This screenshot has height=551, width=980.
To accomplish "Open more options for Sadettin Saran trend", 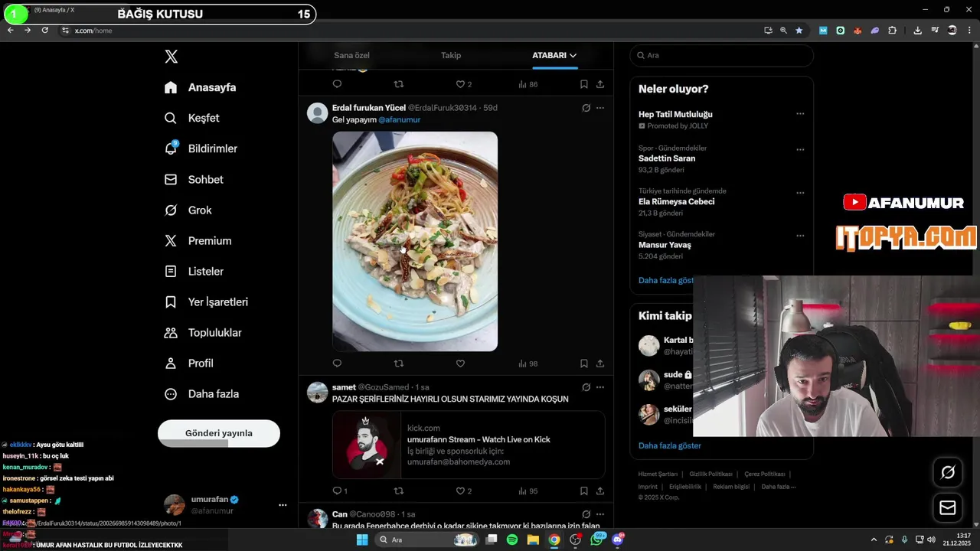I will click(x=800, y=150).
